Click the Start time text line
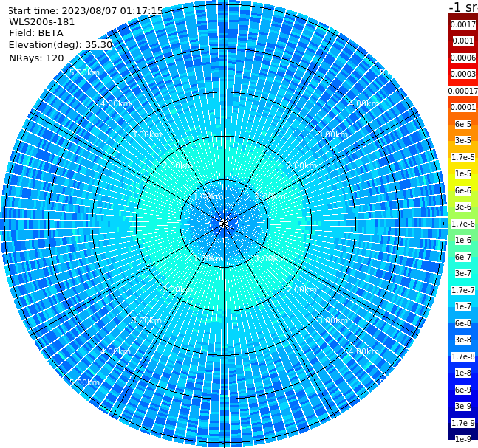 [86, 10]
